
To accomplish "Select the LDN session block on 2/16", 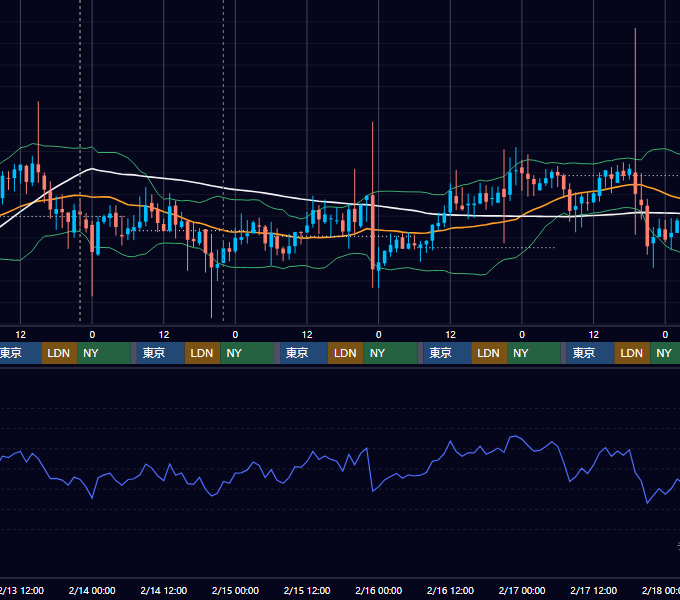I will [489, 353].
